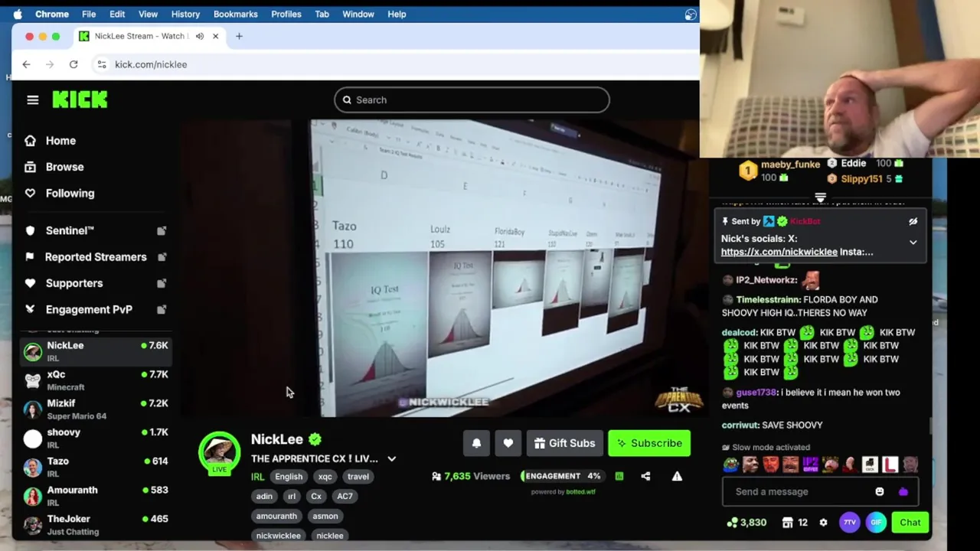Screen dimensions: 980x551
Task: Click the ENGAGEMENT 4% badge
Action: [563, 476]
